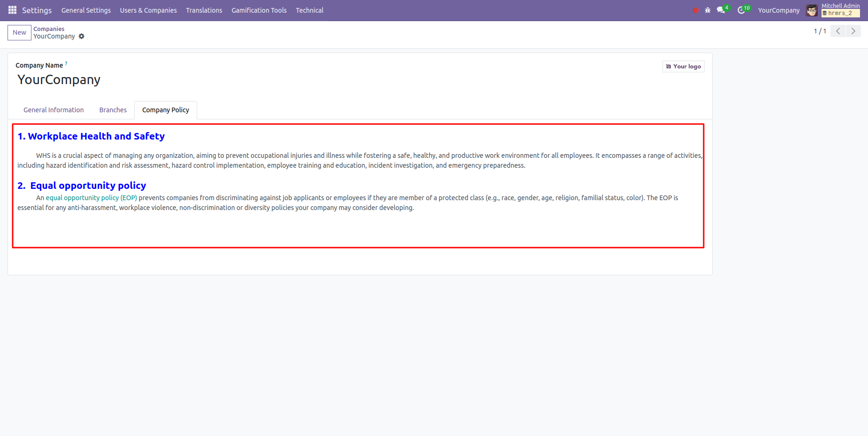The image size is (868, 436).
Task: Click the red recording indicator dot
Action: click(695, 10)
